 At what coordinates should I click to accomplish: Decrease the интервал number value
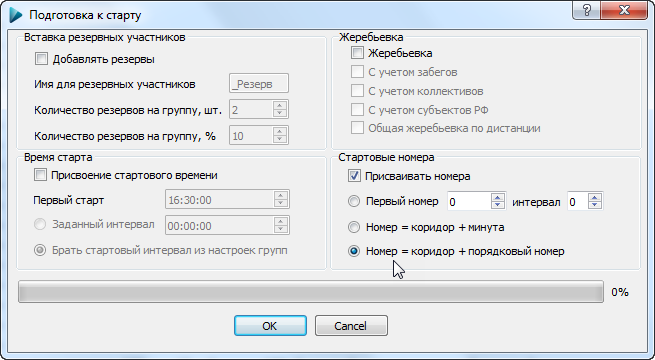click(x=594, y=205)
